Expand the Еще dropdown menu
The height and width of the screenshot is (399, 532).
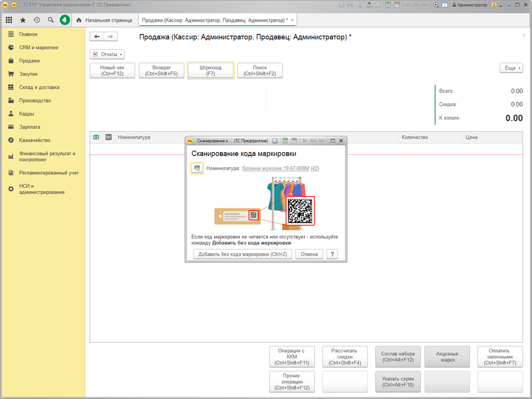point(511,68)
